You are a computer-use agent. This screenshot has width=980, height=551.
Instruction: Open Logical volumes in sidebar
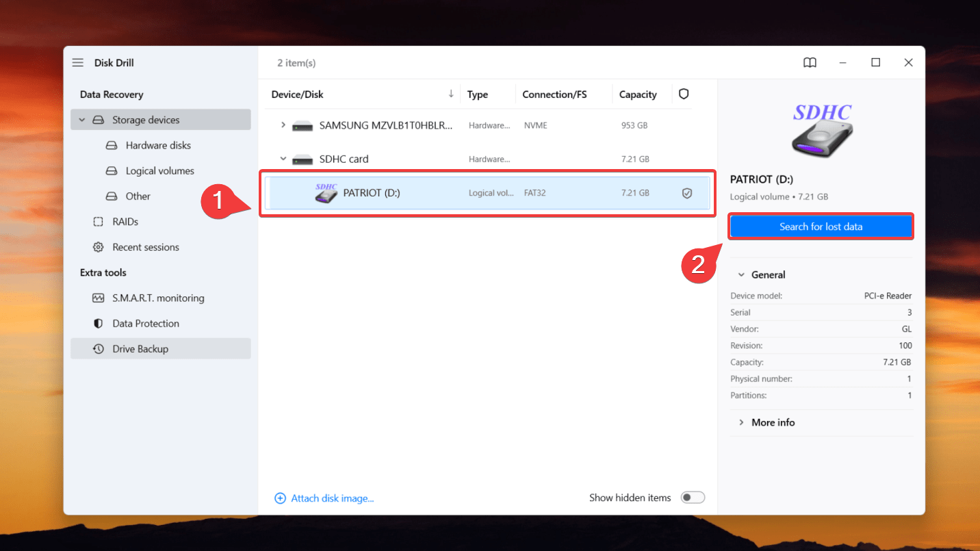[x=159, y=170]
